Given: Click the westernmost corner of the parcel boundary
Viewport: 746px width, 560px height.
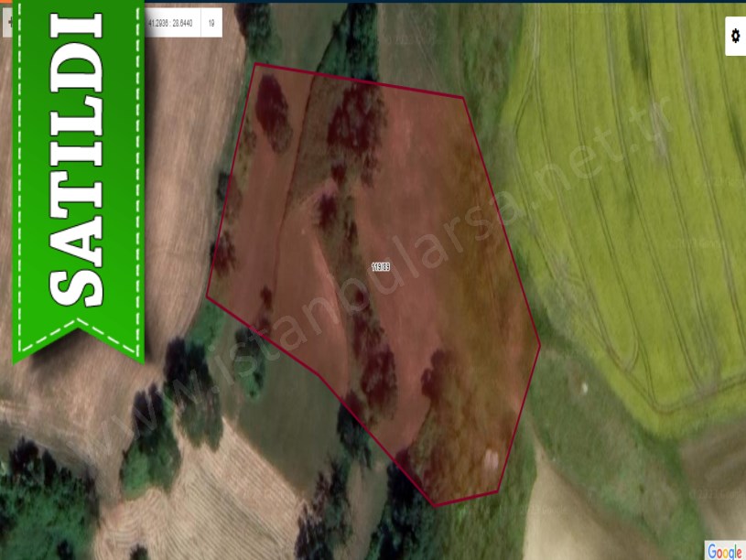Looking at the screenshot, I should [x=207, y=296].
